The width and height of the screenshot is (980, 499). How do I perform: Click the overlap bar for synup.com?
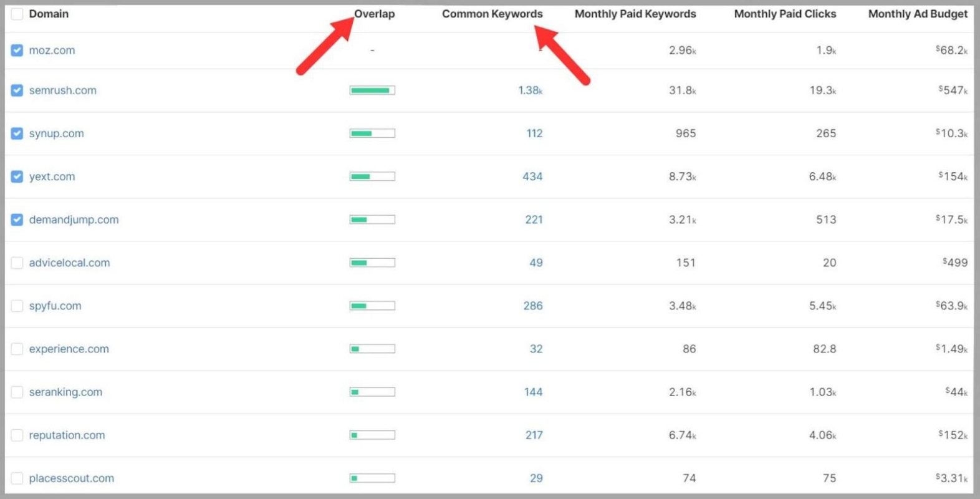click(372, 133)
